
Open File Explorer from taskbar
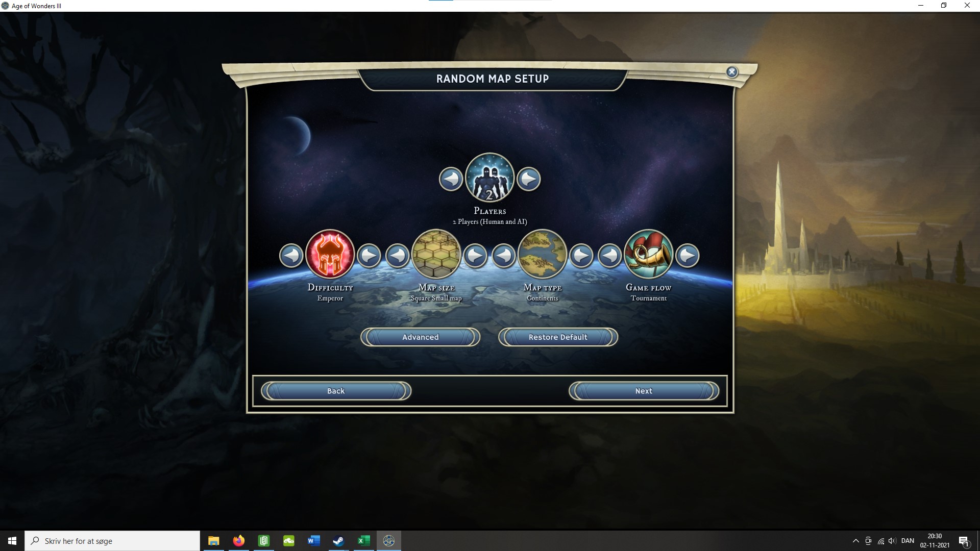(x=213, y=541)
